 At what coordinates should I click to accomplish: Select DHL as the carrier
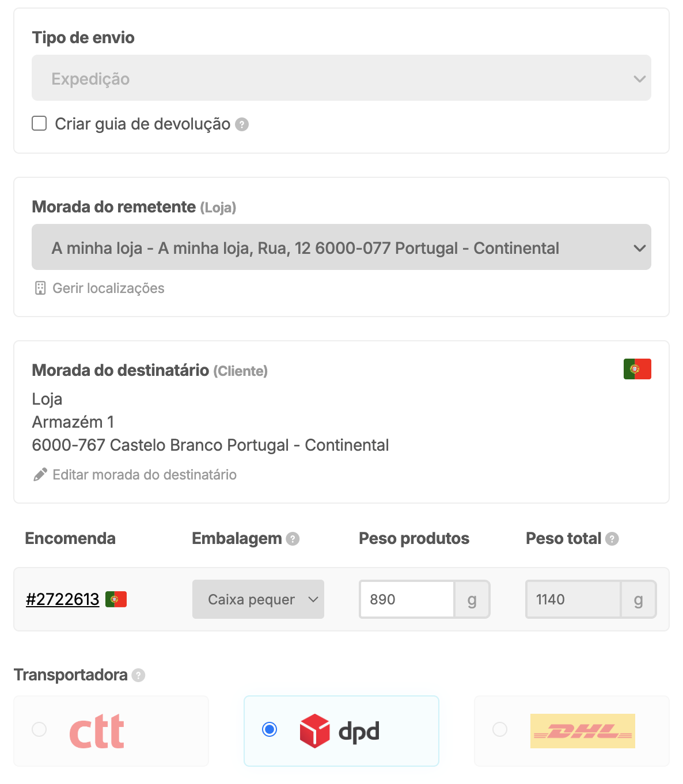499,729
